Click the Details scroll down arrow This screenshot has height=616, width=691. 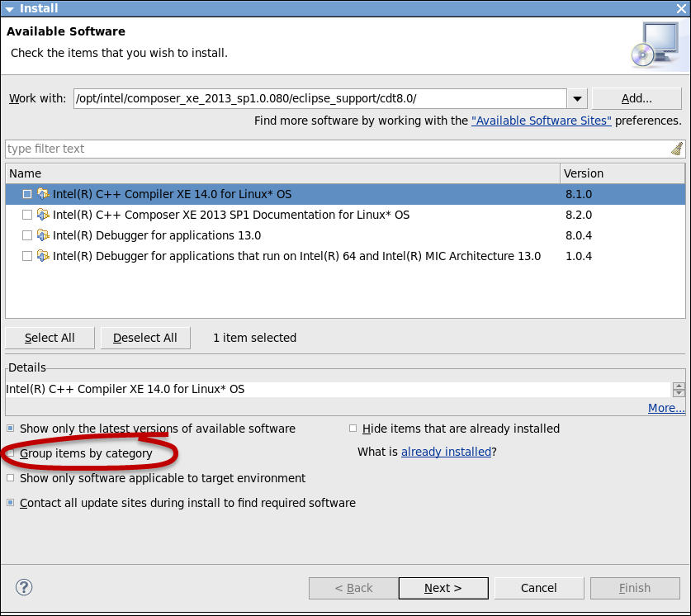(679, 393)
